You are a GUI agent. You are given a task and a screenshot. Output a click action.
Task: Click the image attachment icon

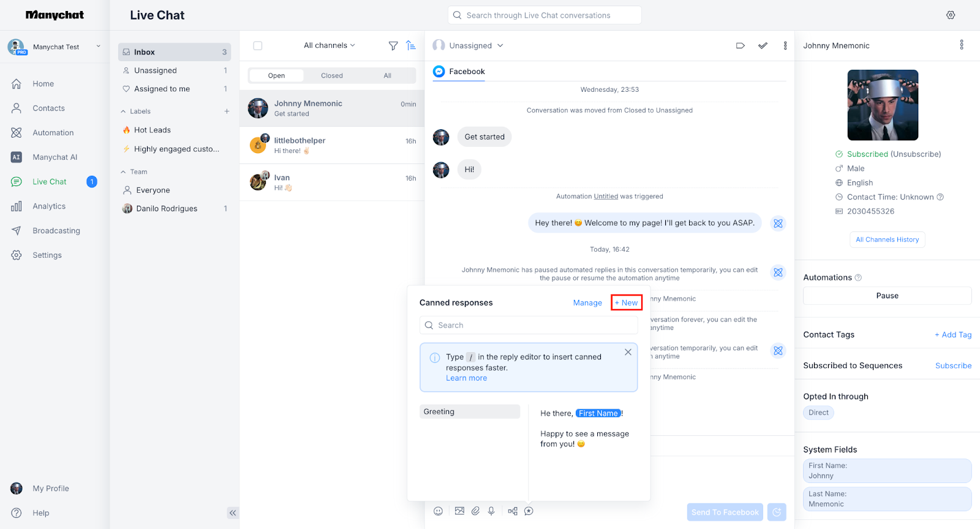click(459, 511)
